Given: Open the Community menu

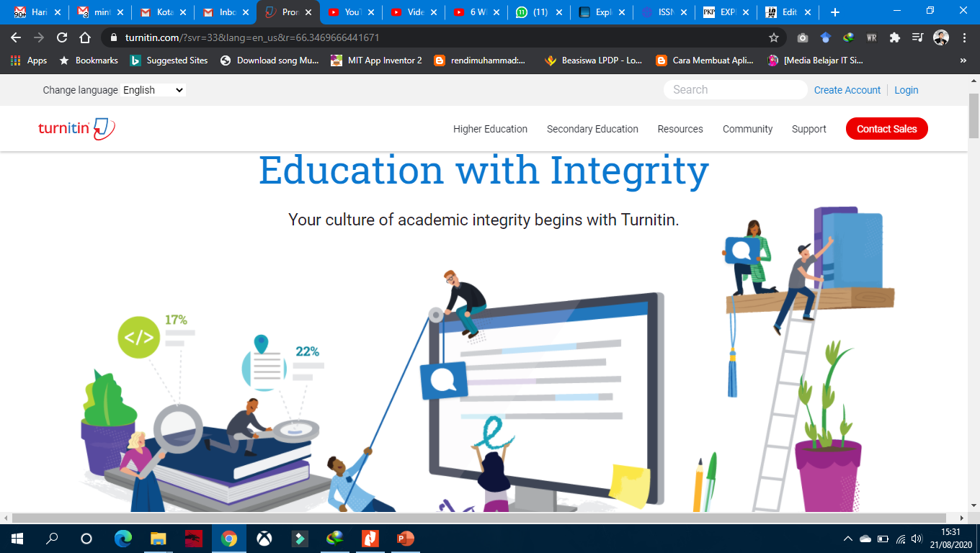Looking at the screenshot, I should [747, 129].
